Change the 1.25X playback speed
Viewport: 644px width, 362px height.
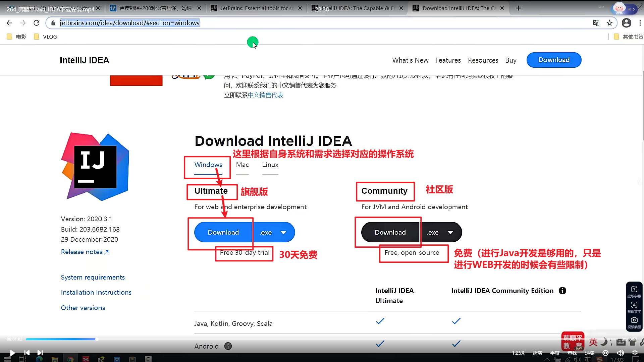518,353
